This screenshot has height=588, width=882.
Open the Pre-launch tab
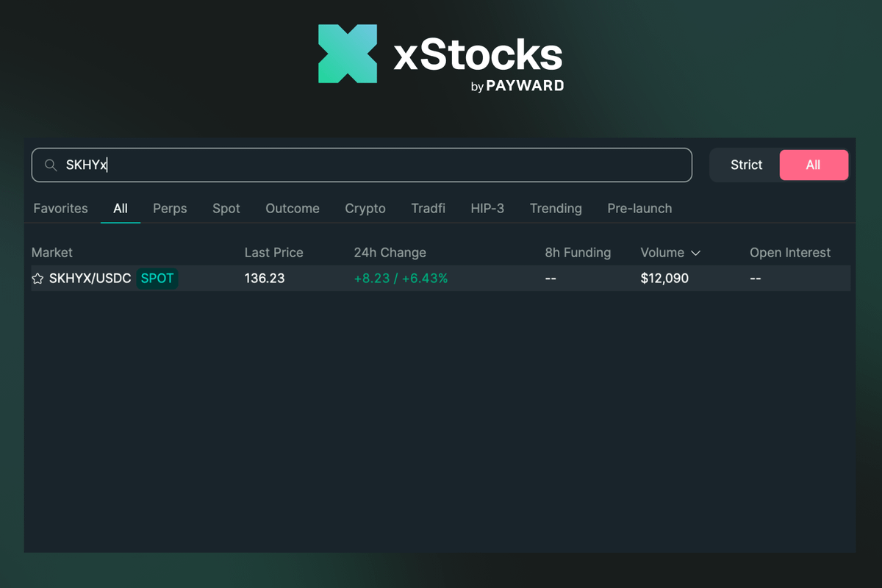coord(639,209)
